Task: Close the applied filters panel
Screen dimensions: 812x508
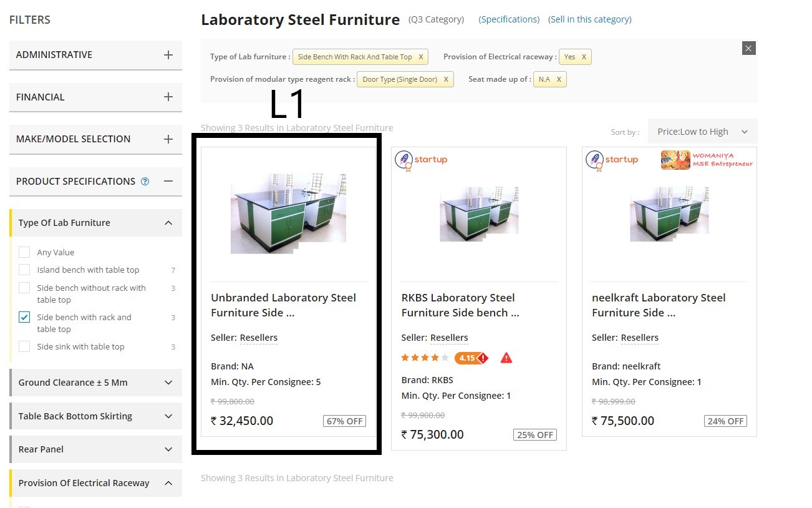Action: (749, 48)
